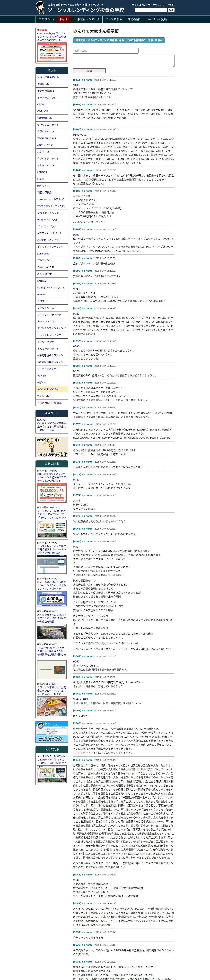Viewport: 210px width, 980px height.
Task: Open データセンター投資で利回り12% article in 最新の記事
Action: [52, 514]
